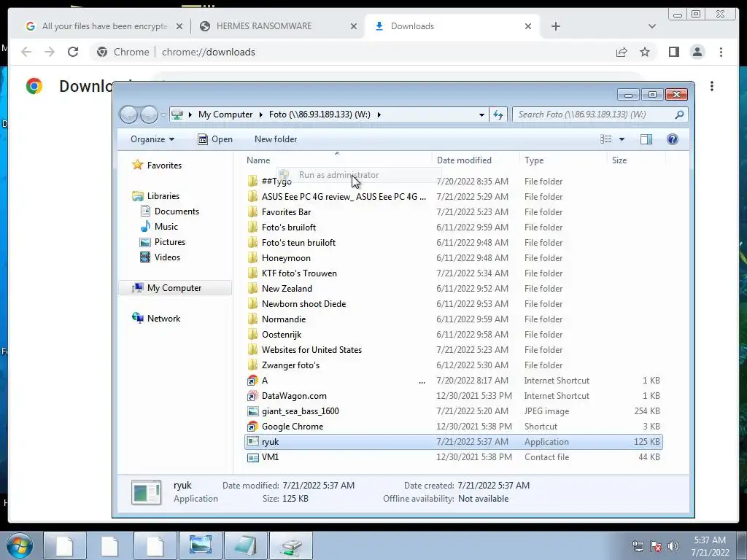Open Chrome's share this page icon

tap(622, 52)
